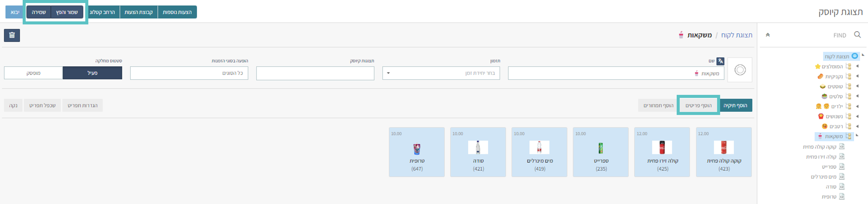The height and width of the screenshot is (204, 868).
Task: Open הצעות נוספות in top toolbar
Action: coord(177,12)
